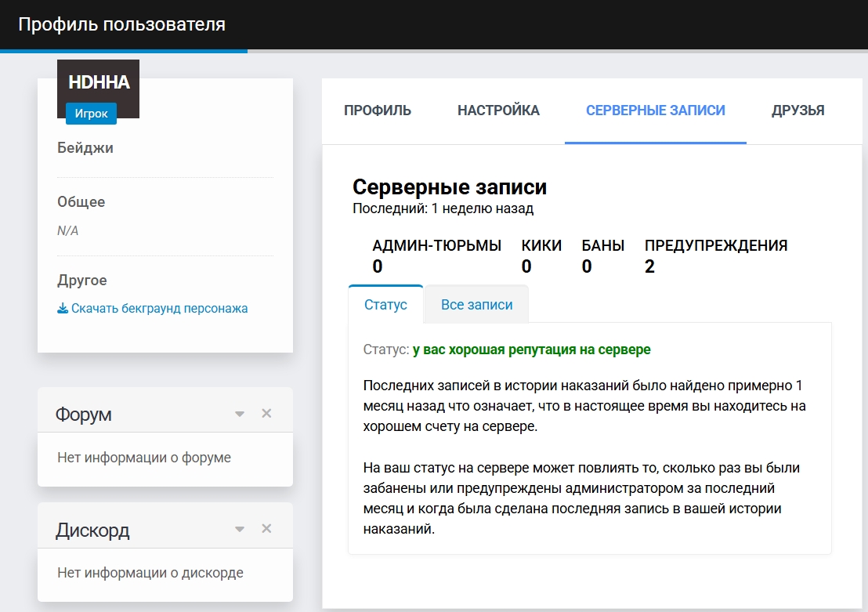
Task: Select the Статус sub-tab
Action: coord(385,305)
